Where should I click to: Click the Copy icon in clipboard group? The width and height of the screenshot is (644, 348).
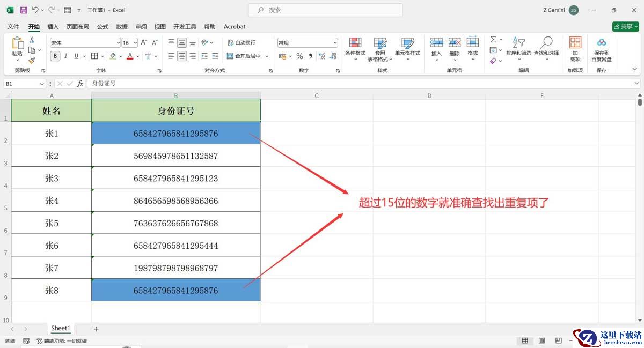tap(32, 50)
